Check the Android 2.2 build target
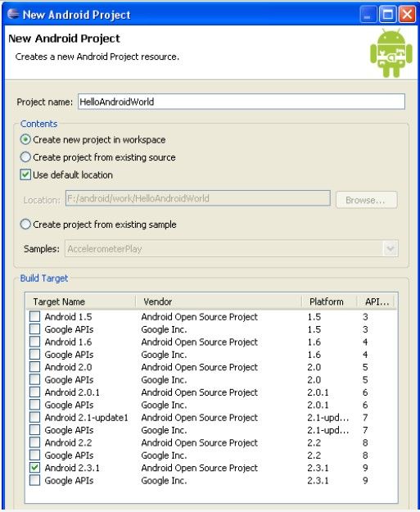The height and width of the screenshot is (512, 420). tap(34, 442)
